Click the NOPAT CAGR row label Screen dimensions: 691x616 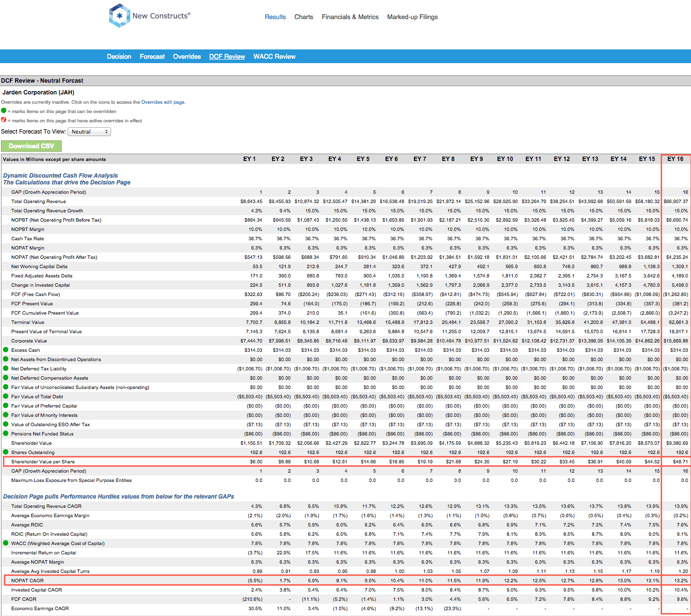pyautogui.click(x=27, y=581)
